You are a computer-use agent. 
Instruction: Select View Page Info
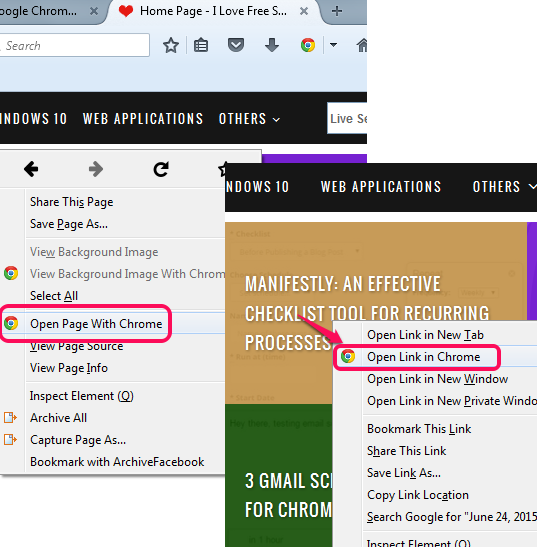tap(69, 368)
